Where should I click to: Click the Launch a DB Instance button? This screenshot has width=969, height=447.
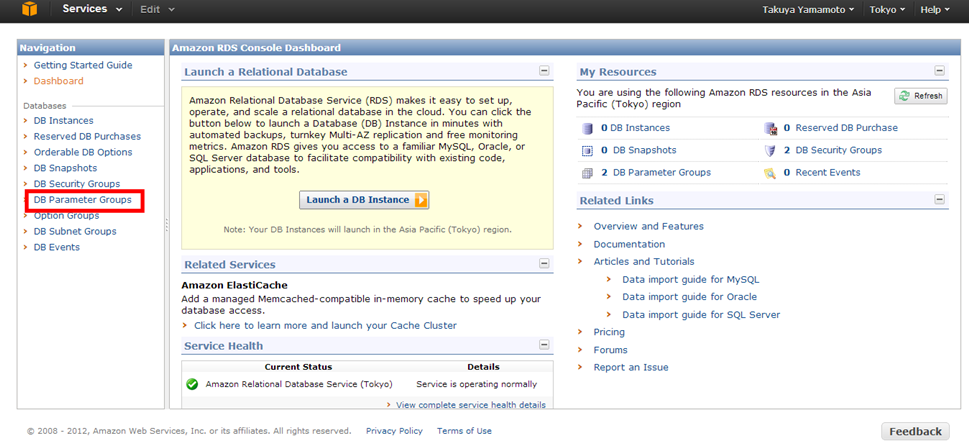click(364, 200)
